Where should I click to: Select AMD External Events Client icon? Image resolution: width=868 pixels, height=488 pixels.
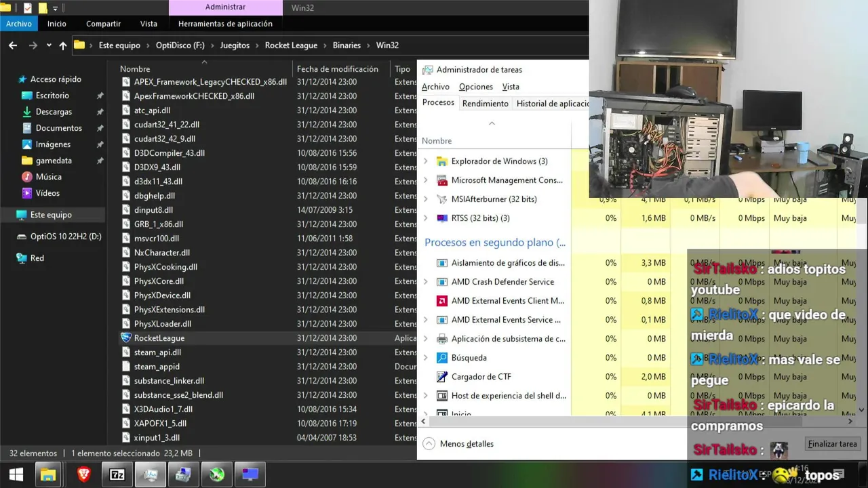(442, 301)
